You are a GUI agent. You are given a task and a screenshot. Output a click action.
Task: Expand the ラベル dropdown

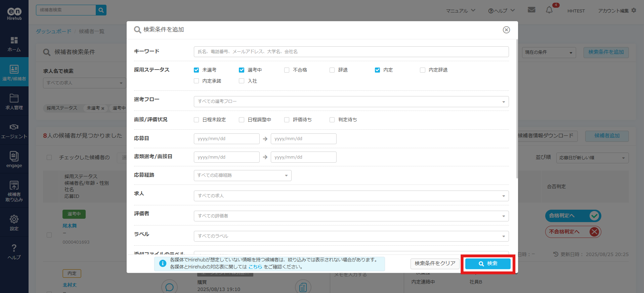point(351,236)
